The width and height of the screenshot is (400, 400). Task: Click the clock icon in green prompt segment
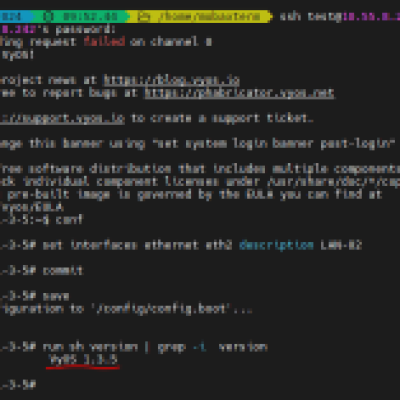pos(49,16)
